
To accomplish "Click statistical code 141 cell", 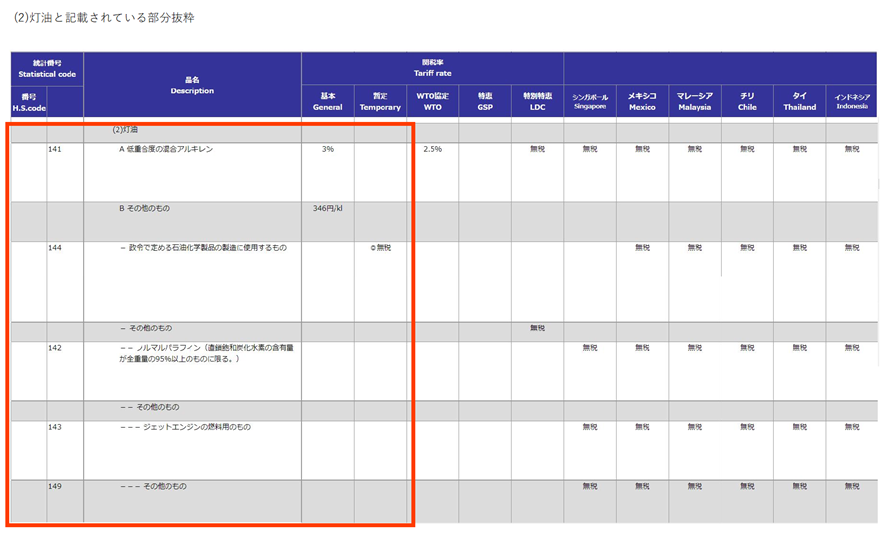I will [64, 150].
